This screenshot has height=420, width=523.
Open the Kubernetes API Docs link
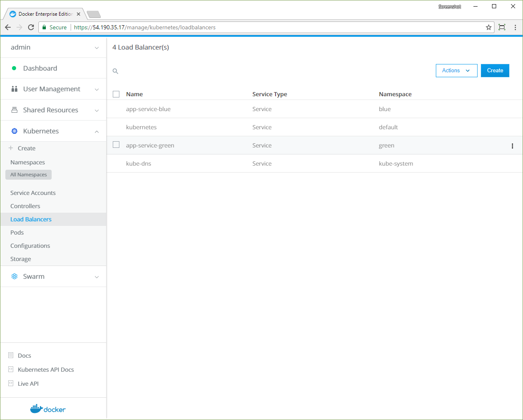45,370
